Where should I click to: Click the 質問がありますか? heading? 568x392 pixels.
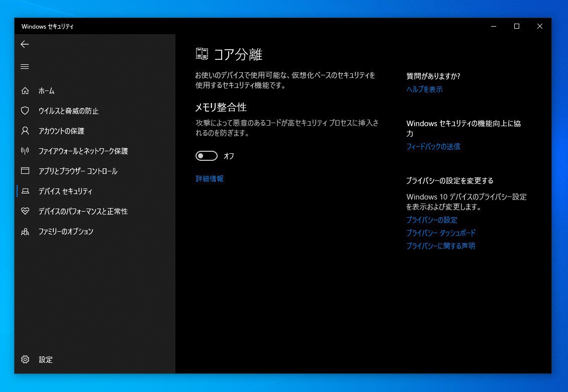tap(433, 76)
